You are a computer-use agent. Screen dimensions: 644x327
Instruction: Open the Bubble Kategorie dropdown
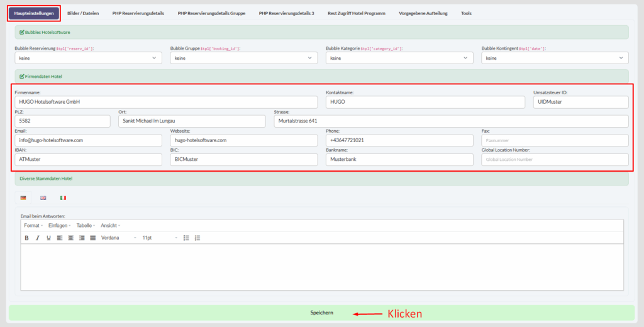click(x=399, y=58)
